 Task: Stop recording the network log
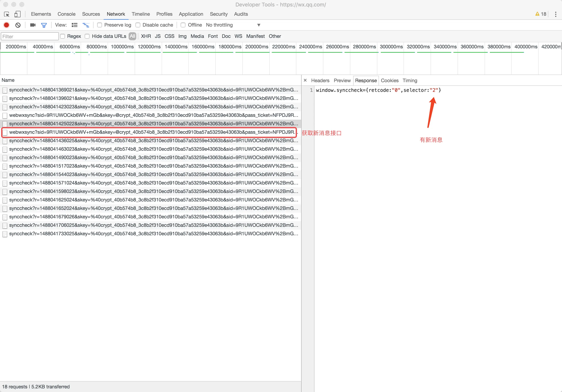[x=7, y=25]
